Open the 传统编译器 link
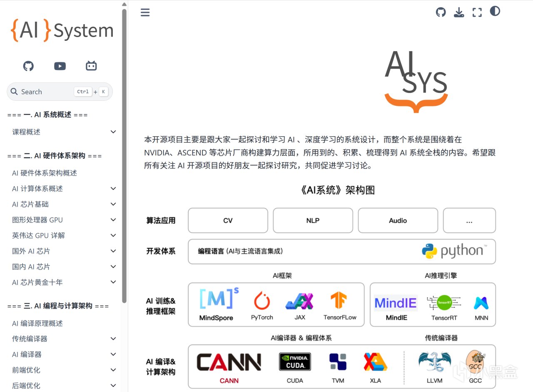The width and height of the screenshot is (533, 392). 30,339
